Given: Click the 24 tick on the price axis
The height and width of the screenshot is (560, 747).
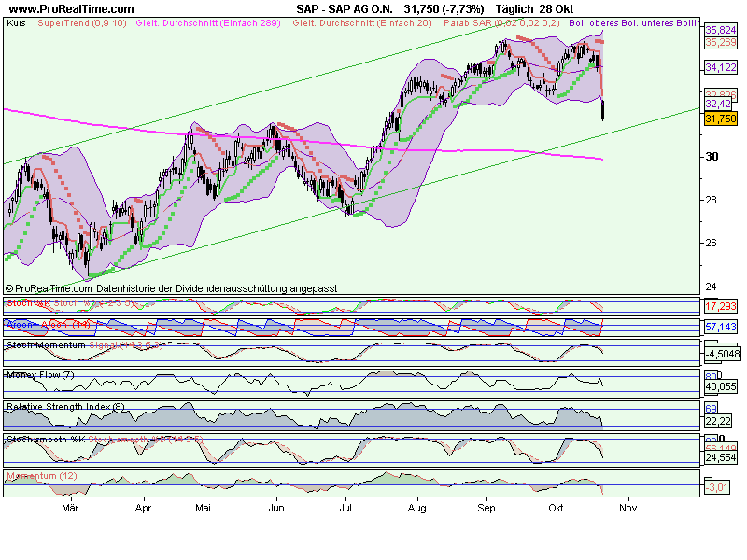Looking at the screenshot, I should (712, 287).
